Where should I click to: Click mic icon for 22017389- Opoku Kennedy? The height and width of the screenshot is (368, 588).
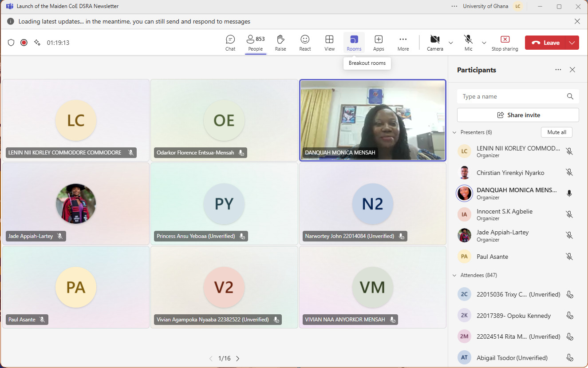tap(570, 316)
